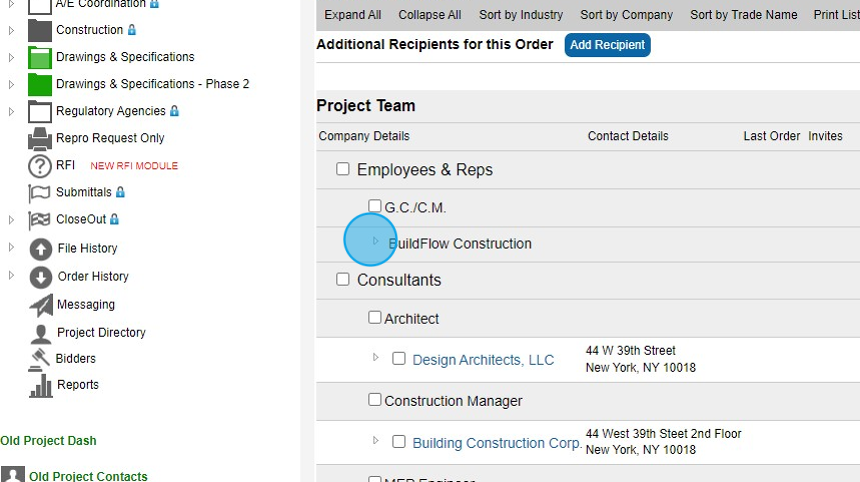Open the Design Architects, LLC link

[x=483, y=360]
